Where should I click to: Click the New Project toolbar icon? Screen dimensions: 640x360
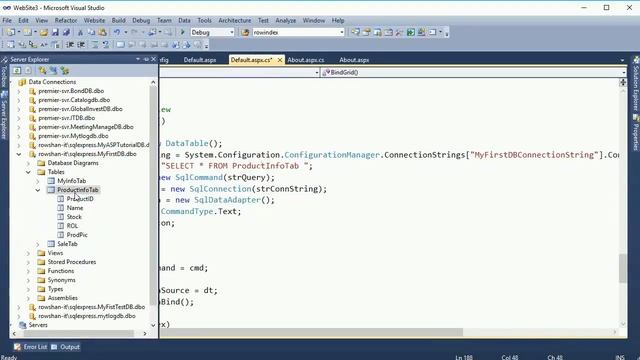tap(11, 32)
